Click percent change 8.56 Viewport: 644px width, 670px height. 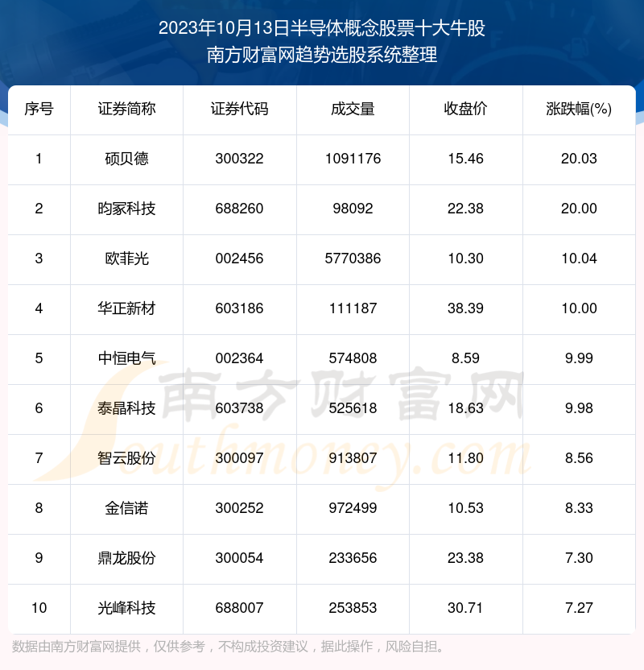pos(579,458)
